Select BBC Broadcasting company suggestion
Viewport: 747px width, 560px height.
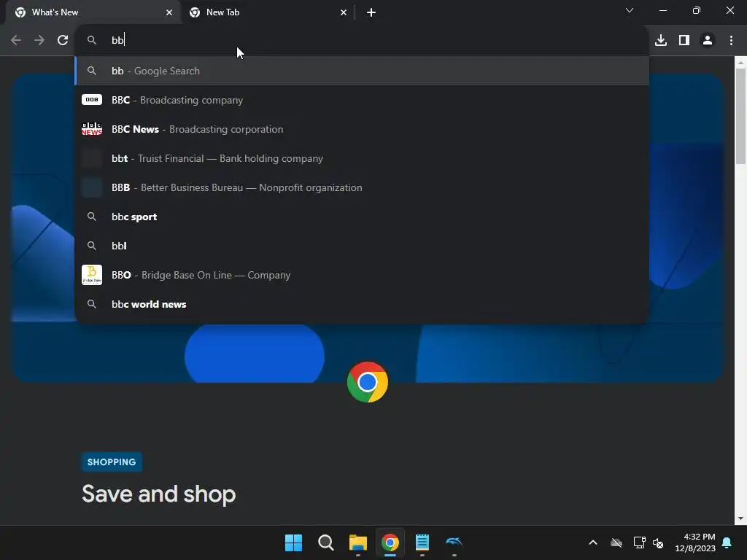tap(362, 100)
